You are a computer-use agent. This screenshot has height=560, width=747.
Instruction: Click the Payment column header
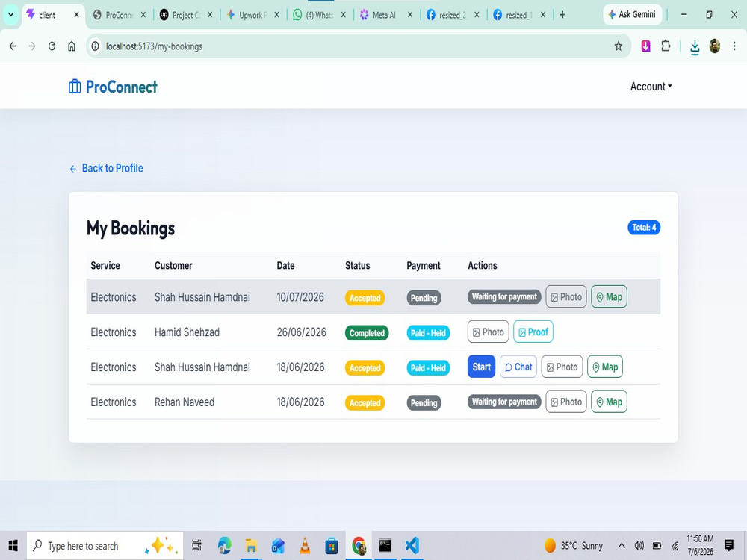coord(424,265)
